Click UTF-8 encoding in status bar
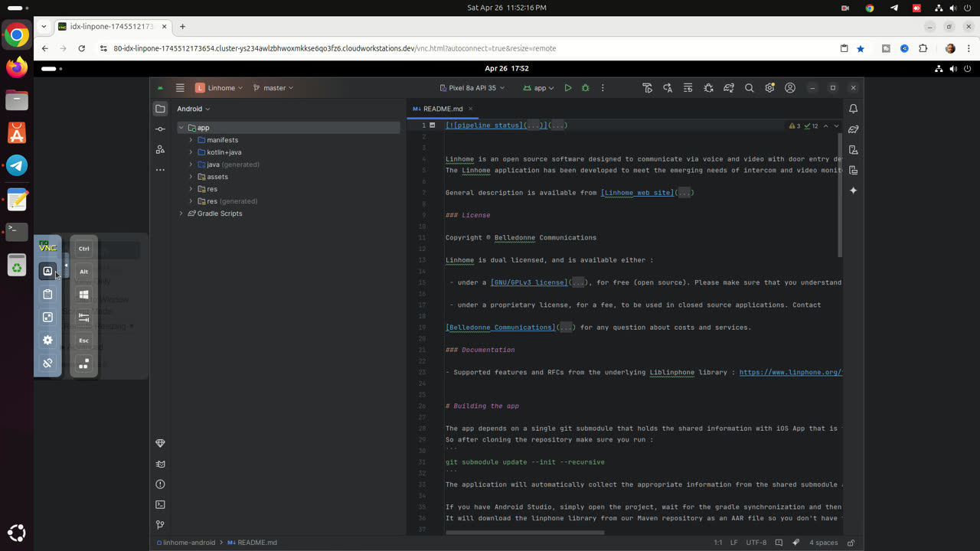This screenshot has width=980, height=551. point(756,543)
